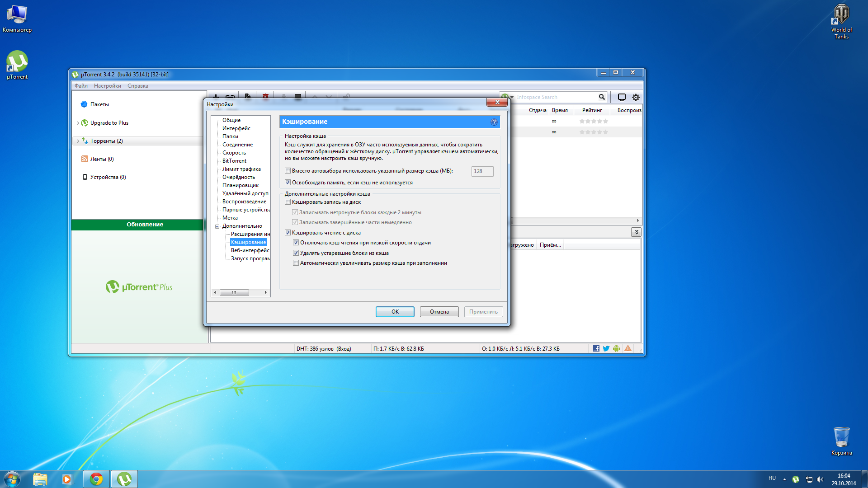Enable Кэшировать запись на диск

[x=288, y=202]
